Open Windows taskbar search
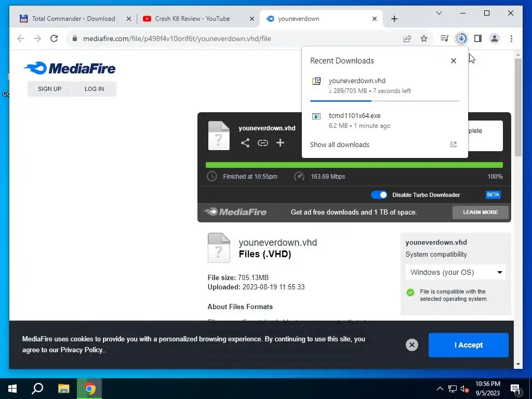The height and width of the screenshot is (399, 532). tap(37, 389)
